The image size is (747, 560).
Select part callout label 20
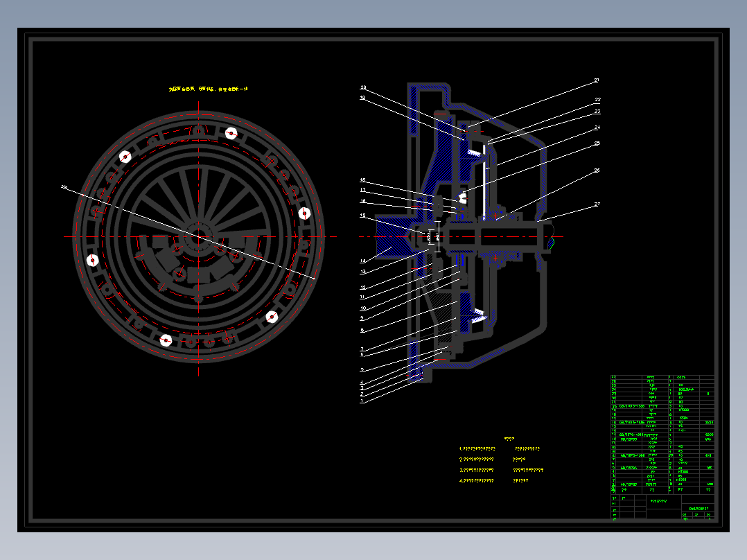coord(363,88)
